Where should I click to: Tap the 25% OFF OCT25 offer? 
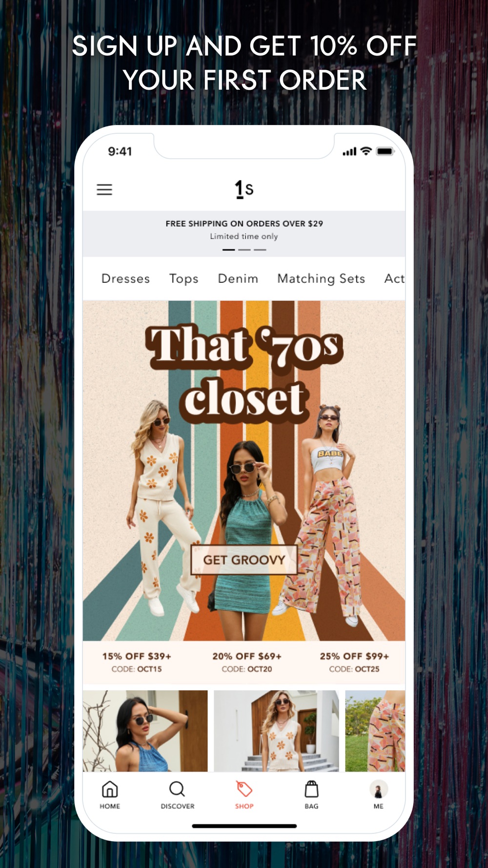(x=354, y=662)
